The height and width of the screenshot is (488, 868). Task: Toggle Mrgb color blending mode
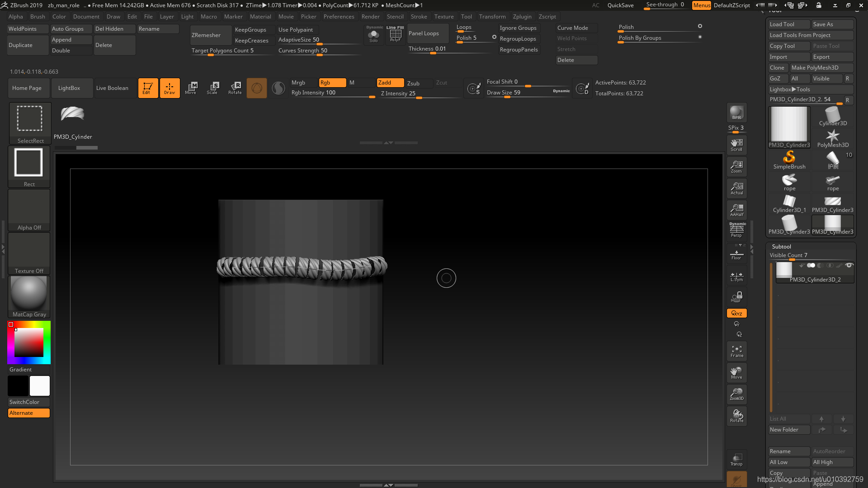pyautogui.click(x=298, y=82)
